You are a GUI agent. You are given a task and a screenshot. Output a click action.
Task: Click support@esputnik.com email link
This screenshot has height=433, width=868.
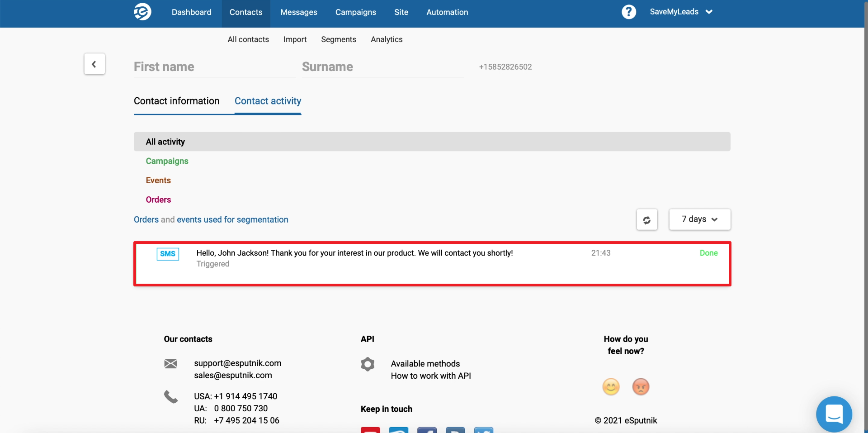(x=238, y=363)
